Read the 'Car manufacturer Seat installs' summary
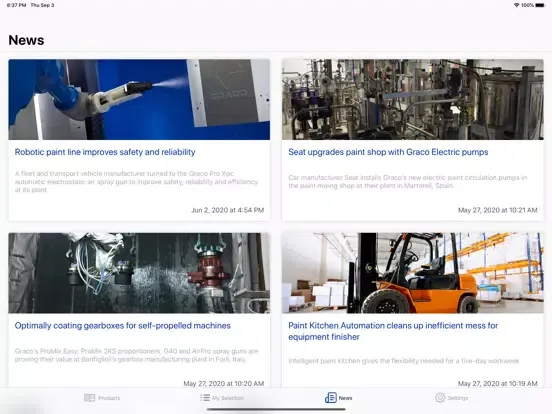 click(408, 182)
